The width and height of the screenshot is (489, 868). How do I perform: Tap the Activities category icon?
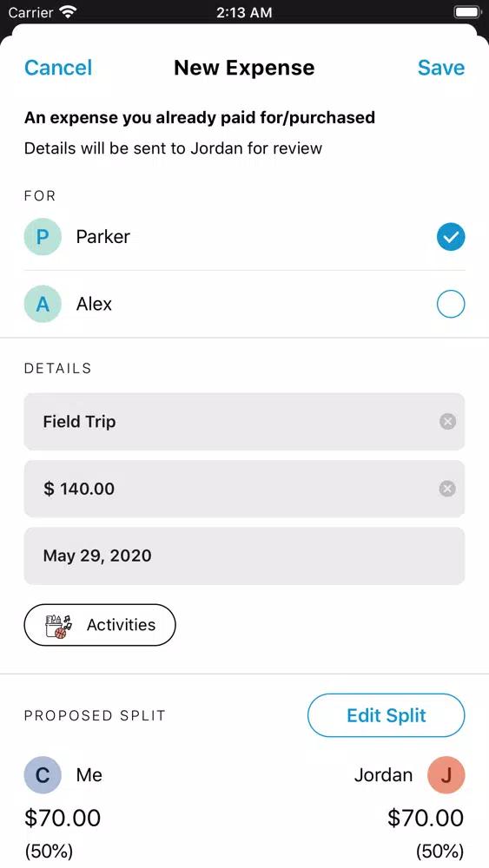click(x=59, y=625)
